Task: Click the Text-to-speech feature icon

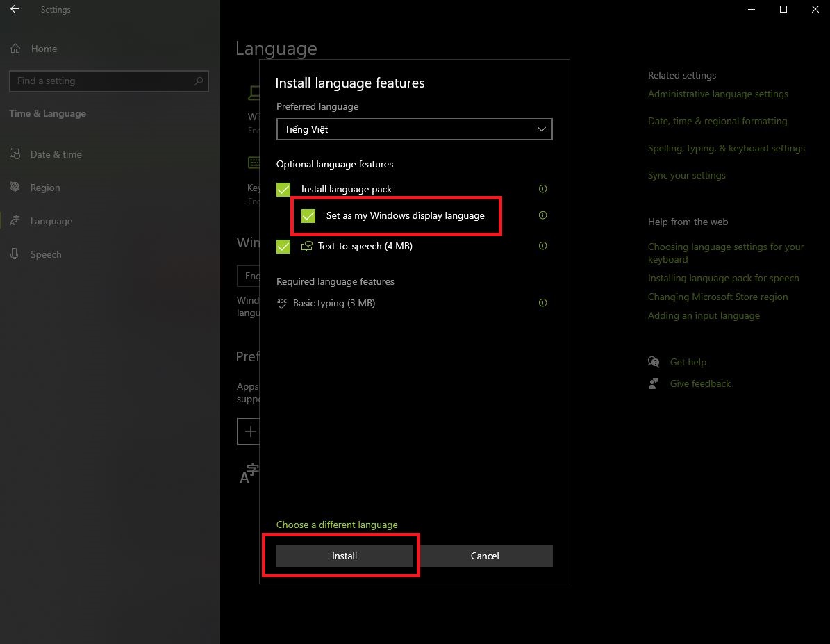Action: point(306,246)
